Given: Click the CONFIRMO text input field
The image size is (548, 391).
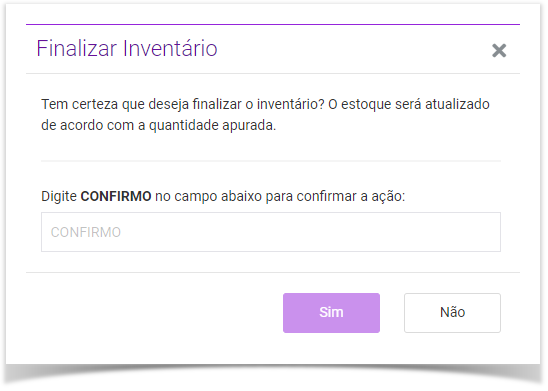Looking at the screenshot, I should tap(271, 232).
